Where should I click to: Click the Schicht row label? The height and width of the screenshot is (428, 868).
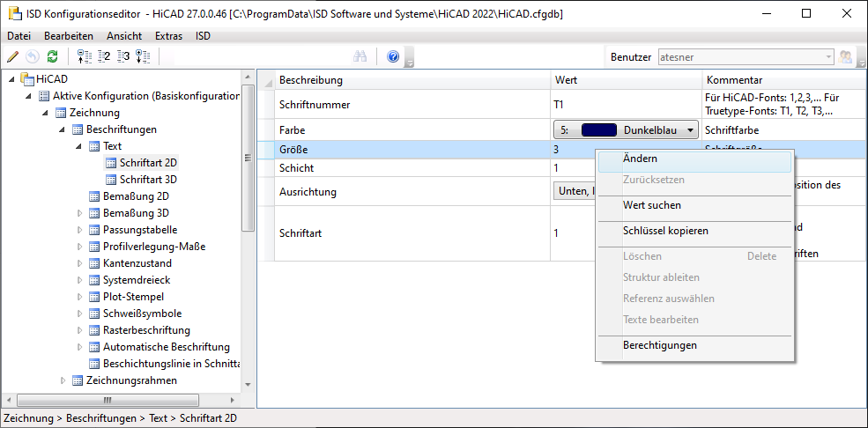click(297, 168)
